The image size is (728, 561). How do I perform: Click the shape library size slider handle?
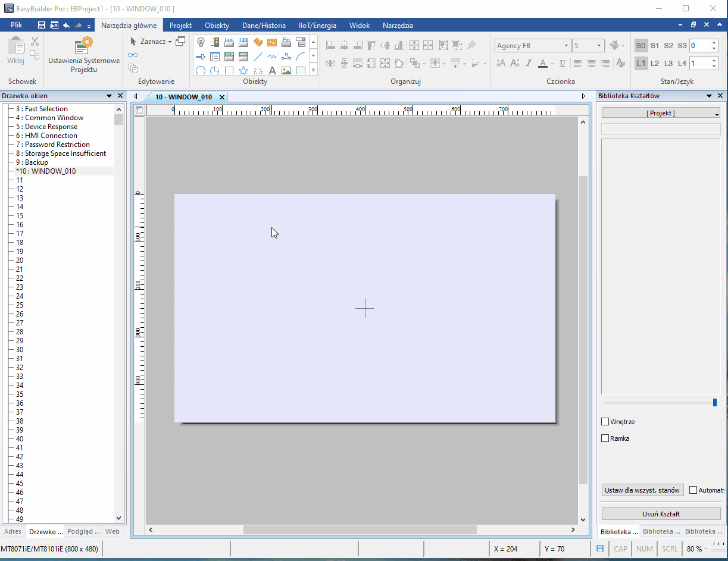tap(715, 403)
